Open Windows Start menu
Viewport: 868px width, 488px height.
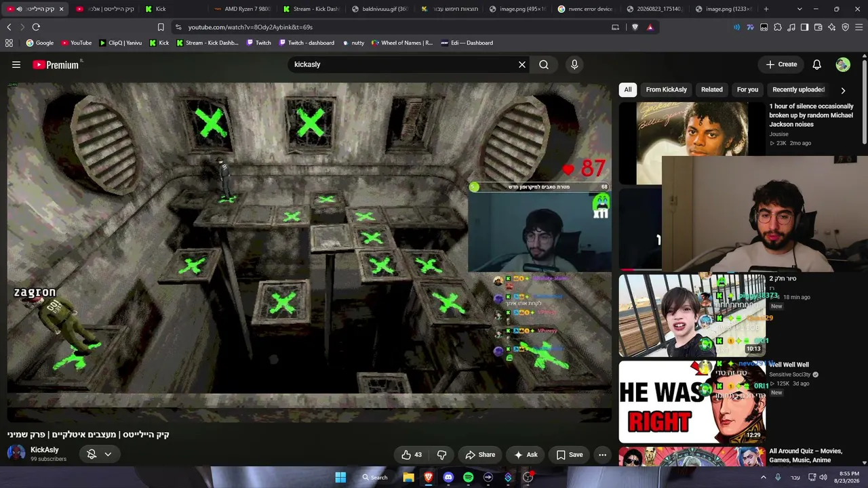click(x=340, y=477)
